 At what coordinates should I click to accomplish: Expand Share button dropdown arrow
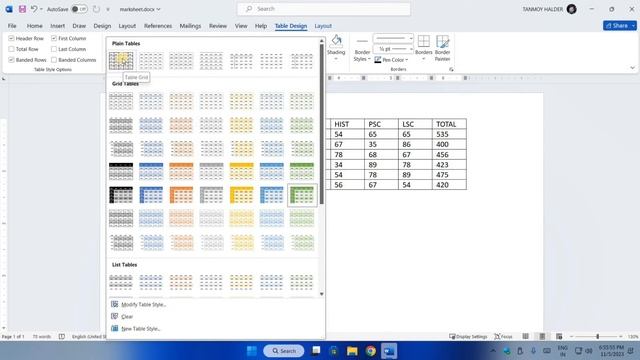coord(633,26)
